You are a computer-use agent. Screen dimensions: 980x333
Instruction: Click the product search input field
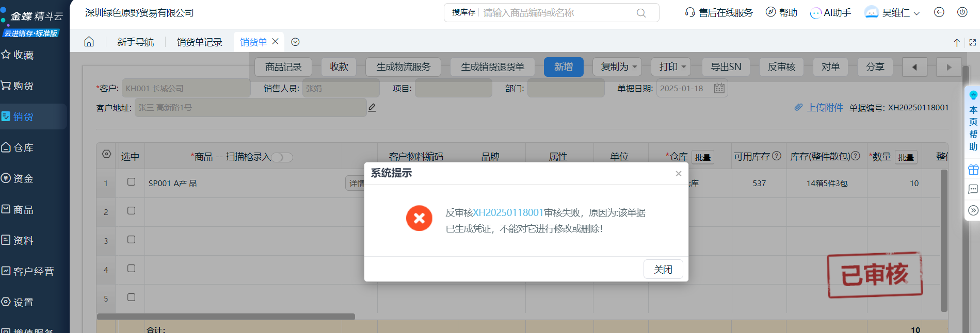(557, 13)
